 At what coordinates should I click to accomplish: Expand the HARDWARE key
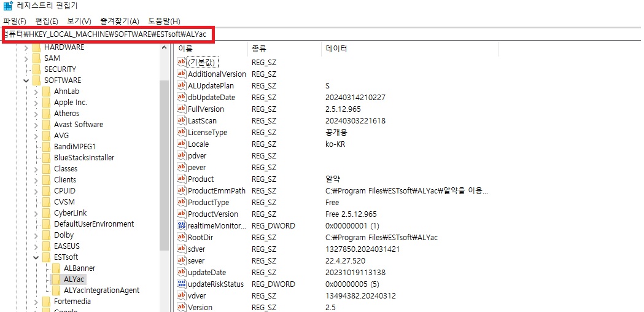(26, 47)
